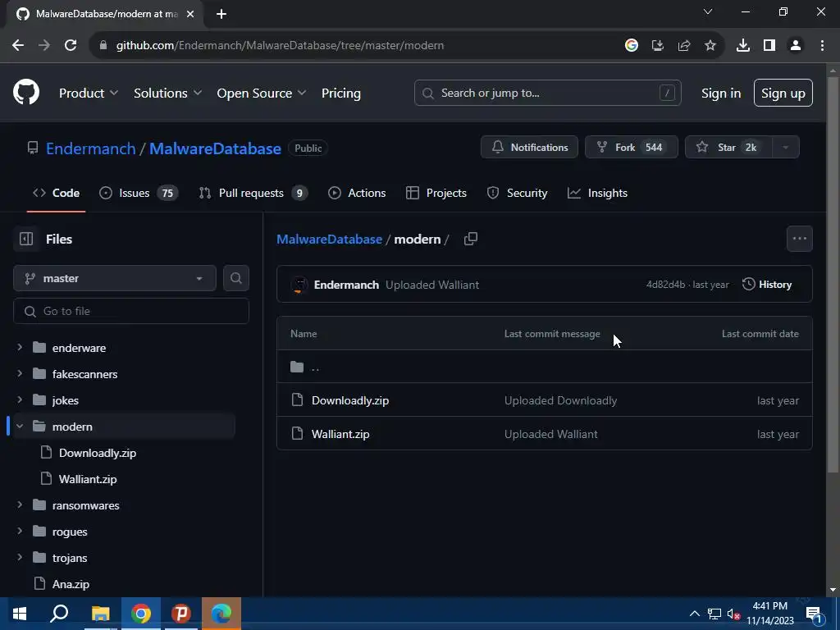Show hidden system tray icons
The width and height of the screenshot is (840, 630).
point(694,614)
